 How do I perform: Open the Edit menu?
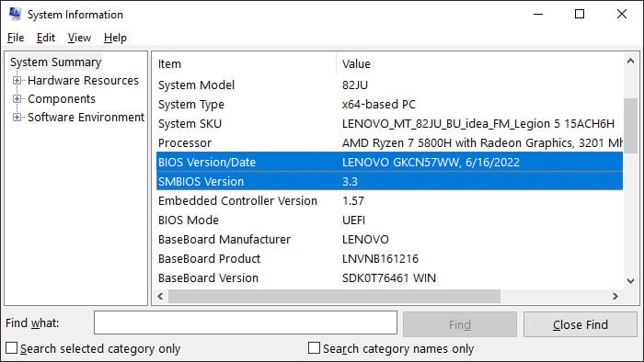pyautogui.click(x=46, y=38)
